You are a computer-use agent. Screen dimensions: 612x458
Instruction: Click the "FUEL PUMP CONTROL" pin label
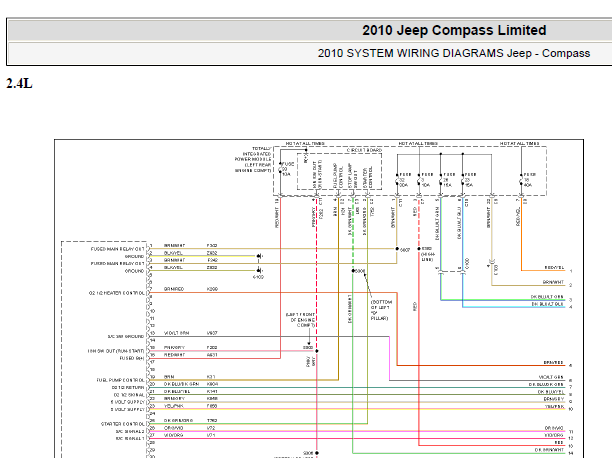[x=120, y=380]
